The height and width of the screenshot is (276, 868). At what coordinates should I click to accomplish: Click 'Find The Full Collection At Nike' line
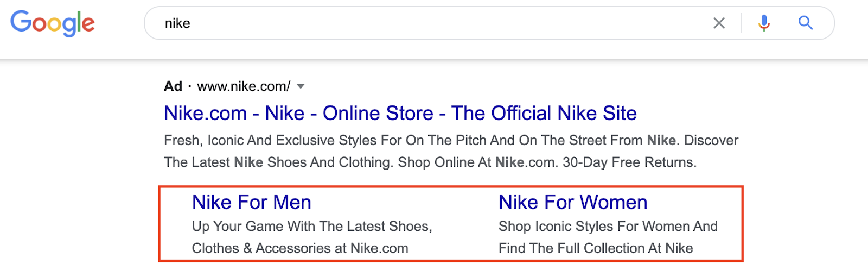coord(595,248)
